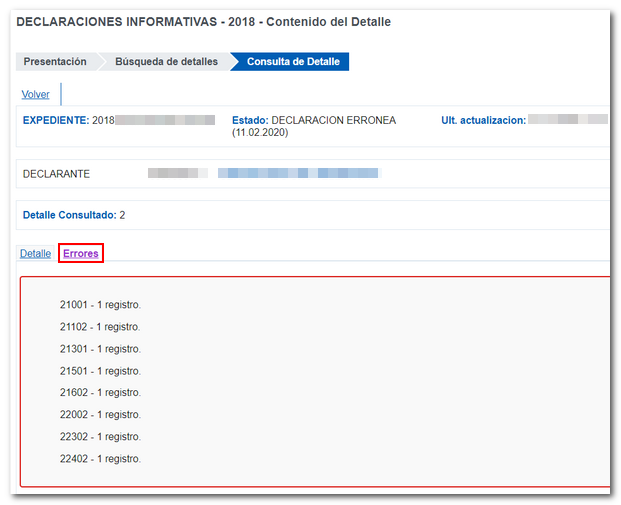
Task: Go back to the Presentación step
Action: click(x=55, y=62)
